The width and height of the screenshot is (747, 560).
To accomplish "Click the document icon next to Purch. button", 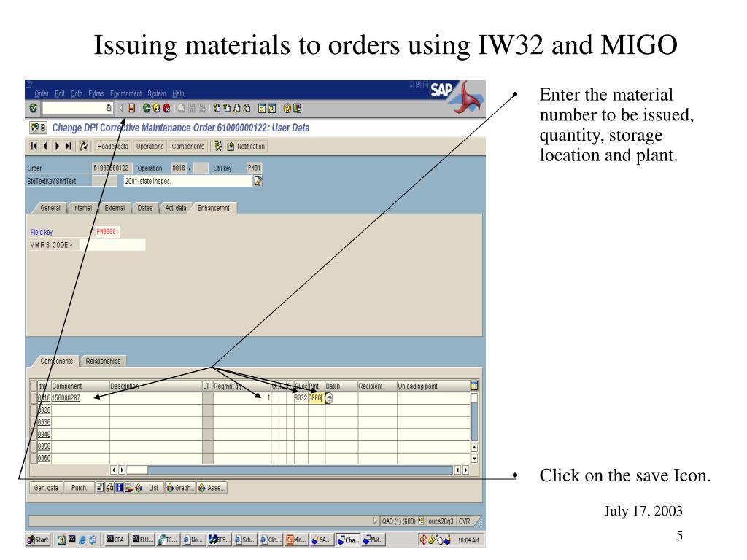I will click(x=99, y=488).
